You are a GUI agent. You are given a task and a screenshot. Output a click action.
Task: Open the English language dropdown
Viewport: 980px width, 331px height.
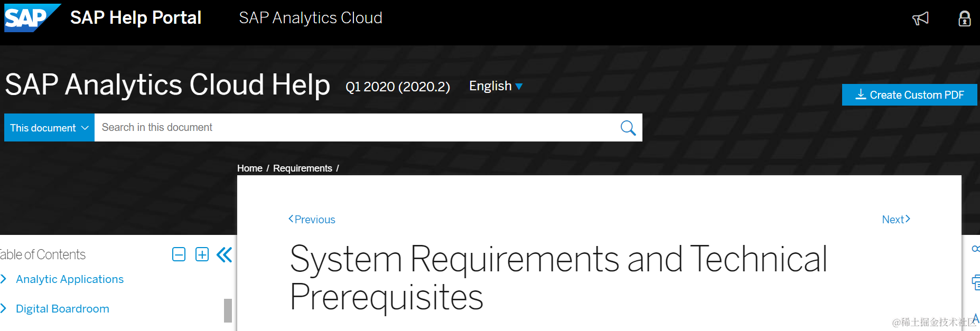coord(496,86)
